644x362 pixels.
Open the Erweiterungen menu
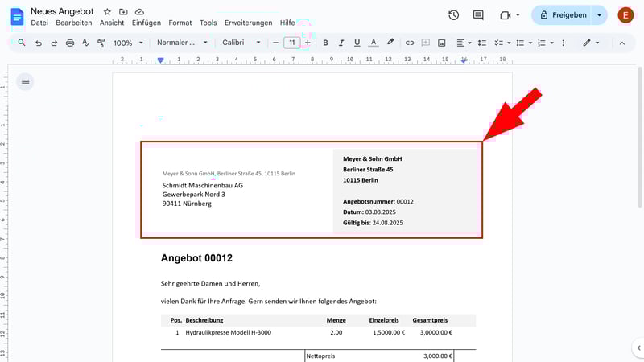click(248, 23)
